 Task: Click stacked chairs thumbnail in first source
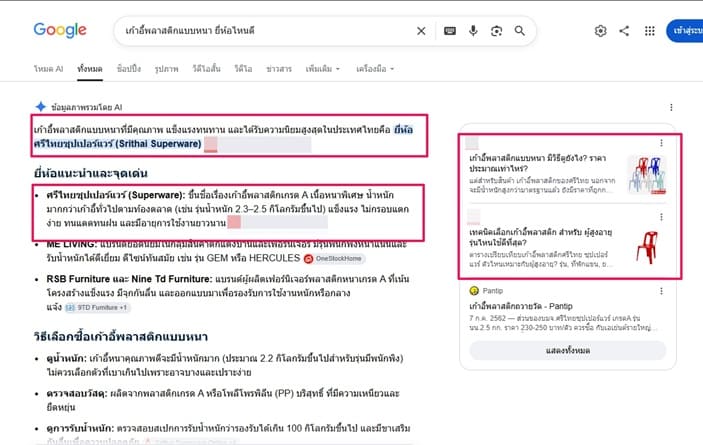pos(647,175)
